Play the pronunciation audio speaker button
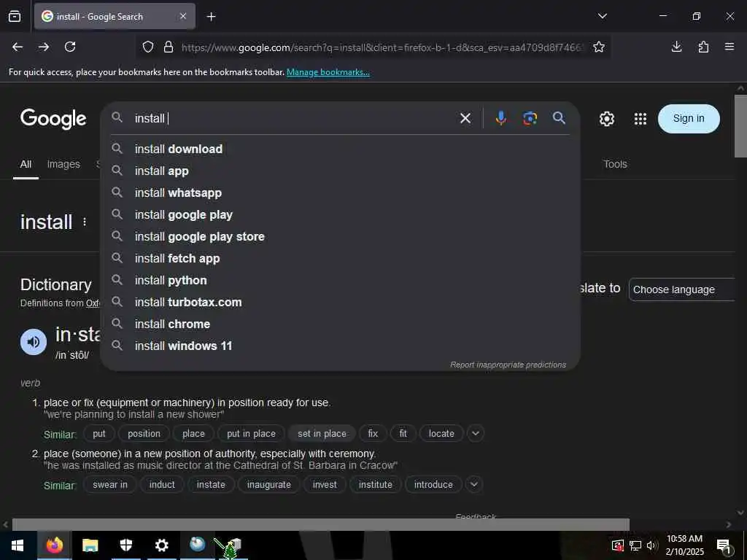Viewport: 747px width, 560px height. (x=34, y=342)
